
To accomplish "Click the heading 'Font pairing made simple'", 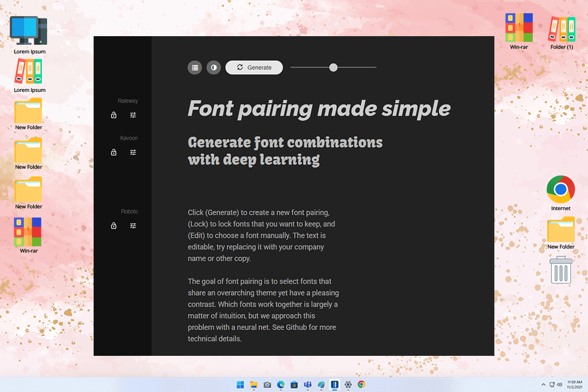I will tap(319, 109).
